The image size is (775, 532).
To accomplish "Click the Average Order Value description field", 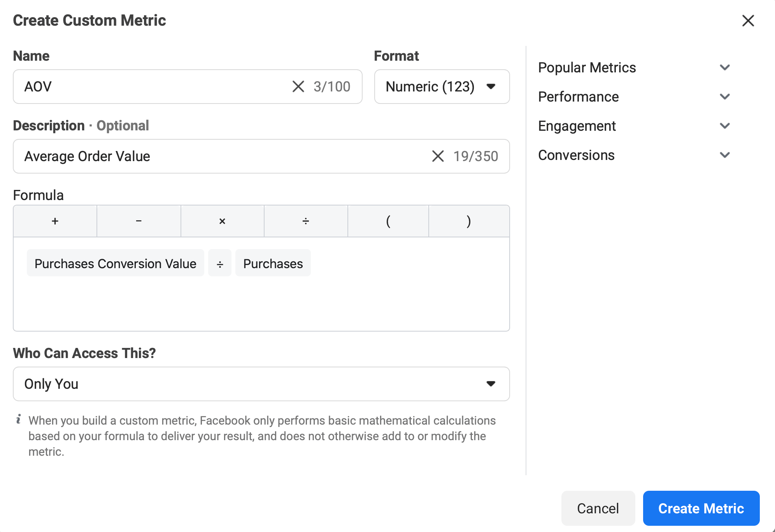I will click(261, 156).
